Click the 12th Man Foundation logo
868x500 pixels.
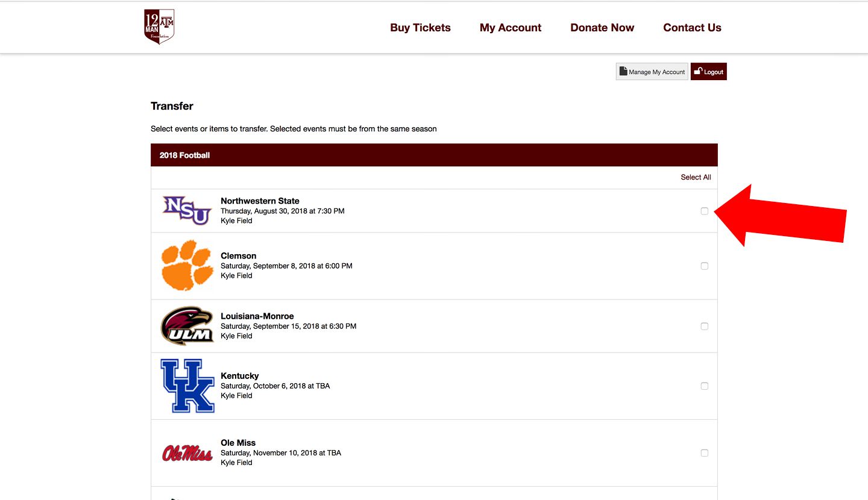[x=159, y=27]
